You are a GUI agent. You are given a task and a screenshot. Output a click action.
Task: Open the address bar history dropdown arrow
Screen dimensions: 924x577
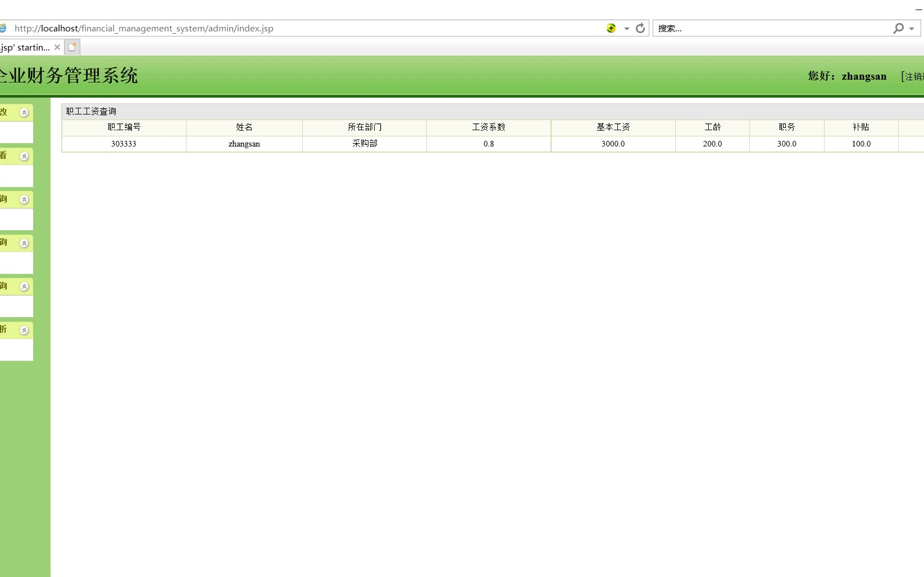tap(626, 29)
